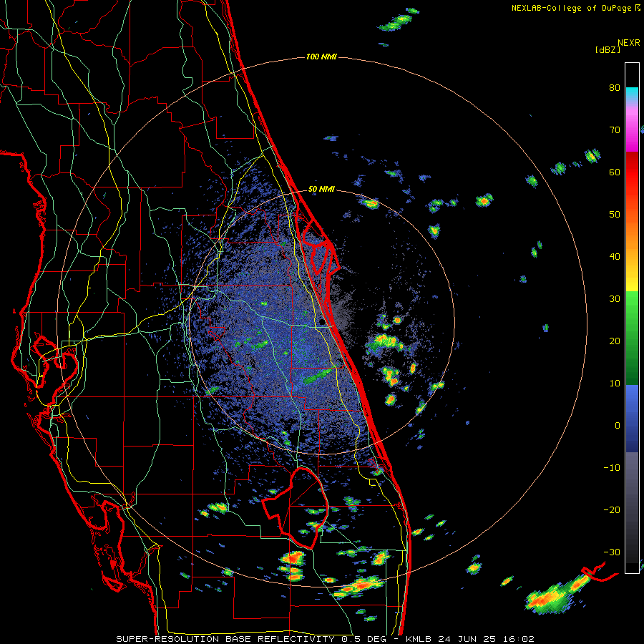
Task: Click the -20 value on the dBZ scale
Action: point(612,509)
